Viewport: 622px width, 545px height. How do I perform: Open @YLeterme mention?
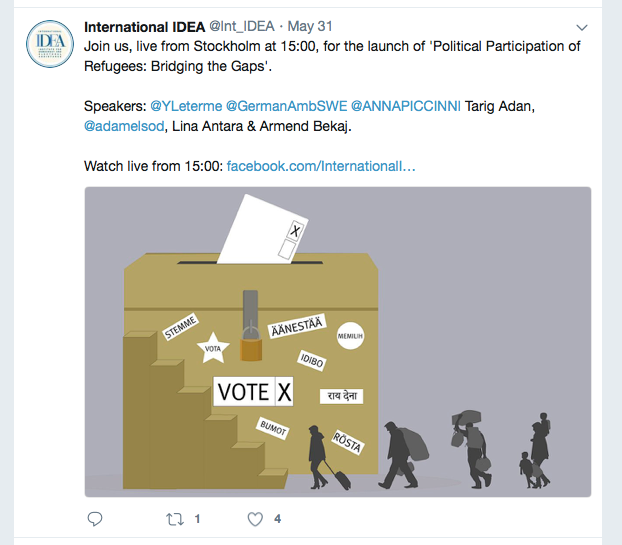[186, 105]
